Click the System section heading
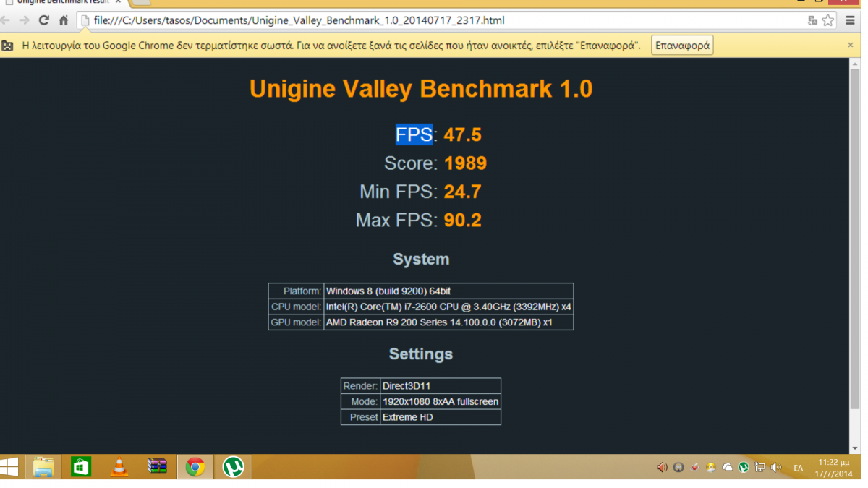Viewport: 868px width, 488px height. click(421, 259)
